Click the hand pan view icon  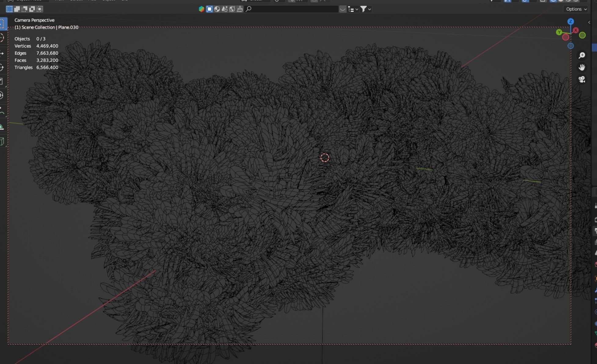pyautogui.click(x=582, y=67)
